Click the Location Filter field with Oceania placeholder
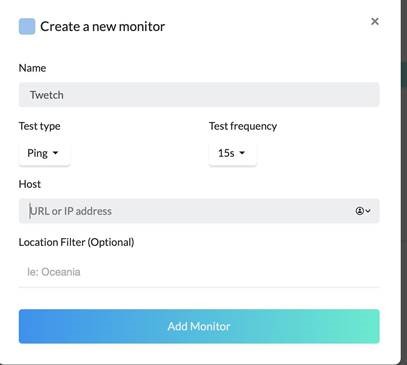407x365 pixels. tap(199, 272)
